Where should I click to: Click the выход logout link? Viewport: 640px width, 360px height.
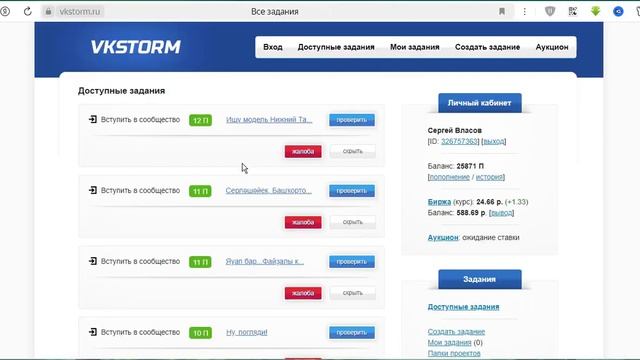(494, 141)
